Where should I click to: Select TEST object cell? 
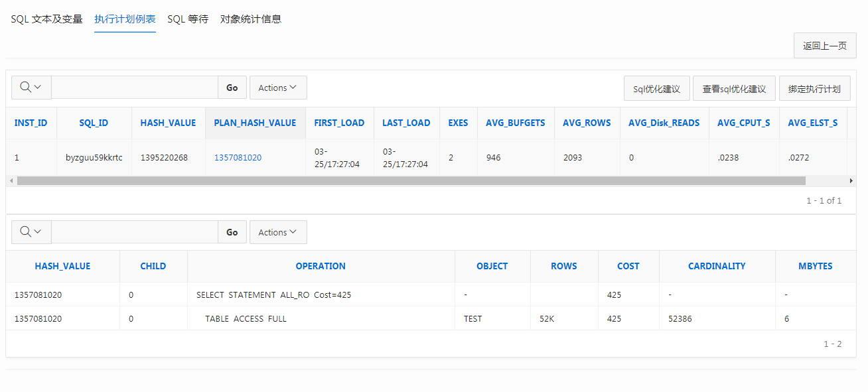click(473, 318)
